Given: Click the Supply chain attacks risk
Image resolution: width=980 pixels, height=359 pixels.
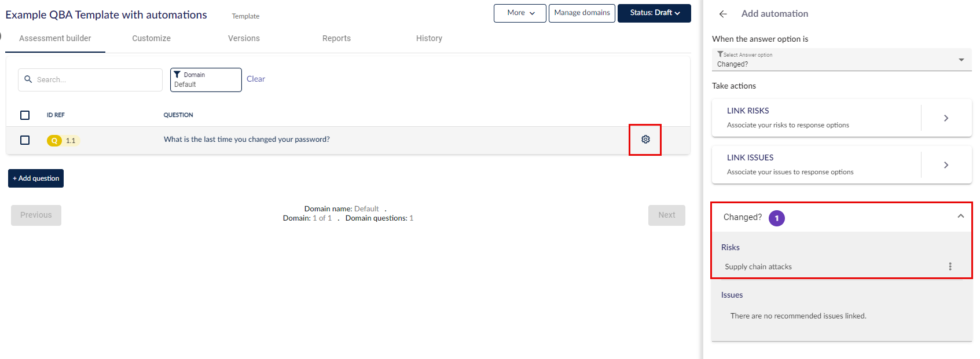Looking at the screenshot, I should point(758,267).
